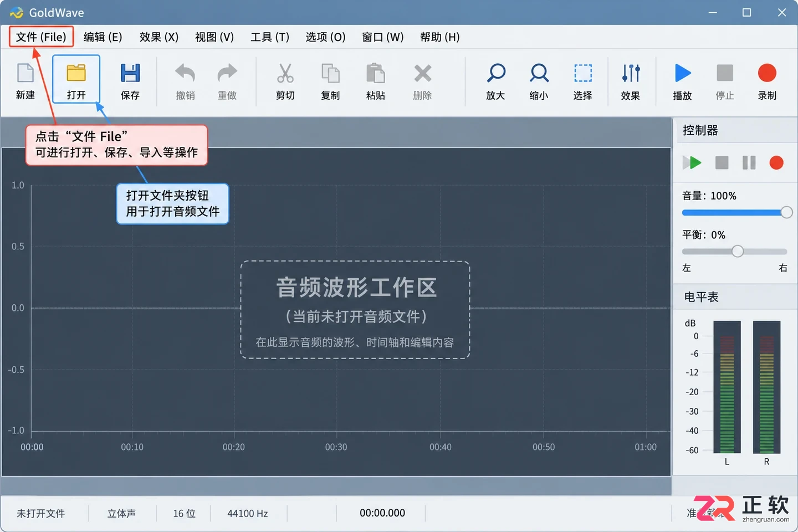Viewport: 798px width, 532px height.
Task: Open the 编辑 (E) menu
Action: click(103, 37)
